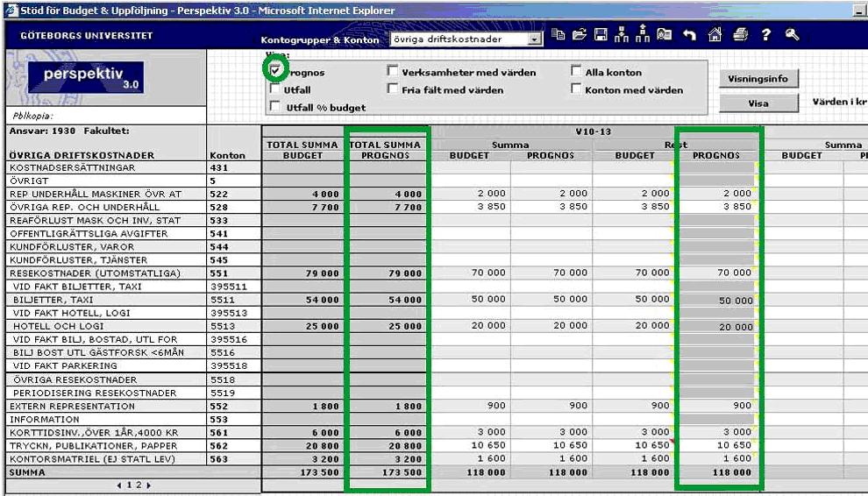The width and height of the screenshot is (868, 496).
Task: Click the curved back arrow icon
Action: pyautogui.click(x=689, y=35)
